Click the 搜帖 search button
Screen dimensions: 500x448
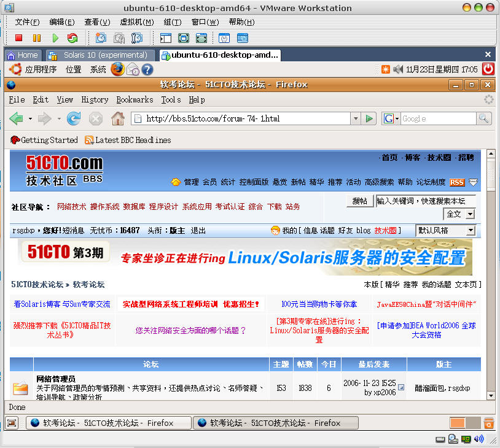[x=360, y=201]
